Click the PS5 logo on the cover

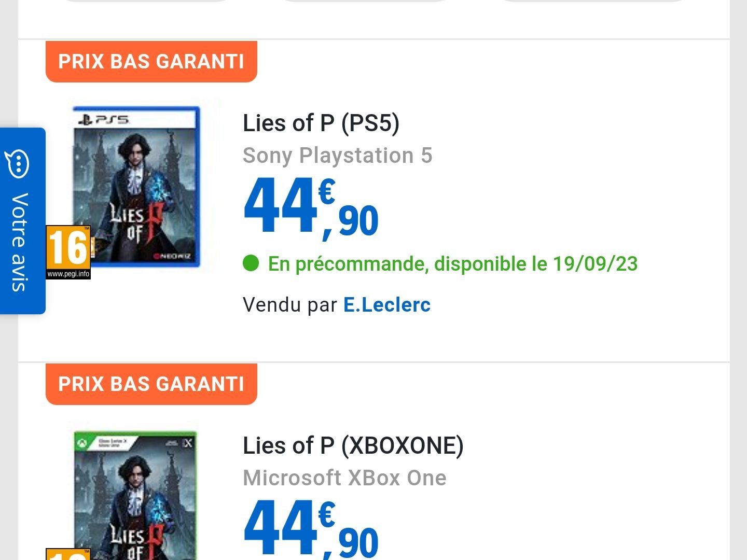point(103,120)
